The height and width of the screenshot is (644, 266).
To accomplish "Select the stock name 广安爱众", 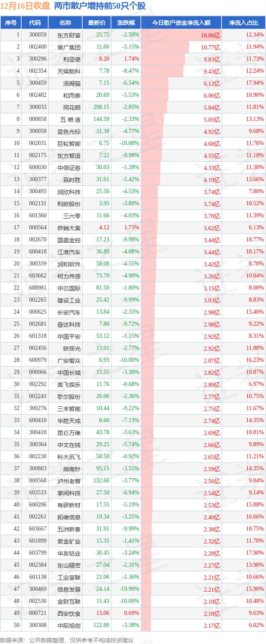I will (x=69, y=360).
